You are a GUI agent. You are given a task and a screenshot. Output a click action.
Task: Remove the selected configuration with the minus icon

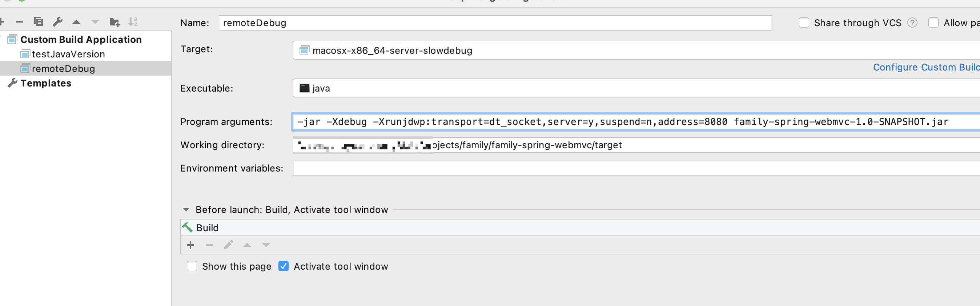coord(19,22)
